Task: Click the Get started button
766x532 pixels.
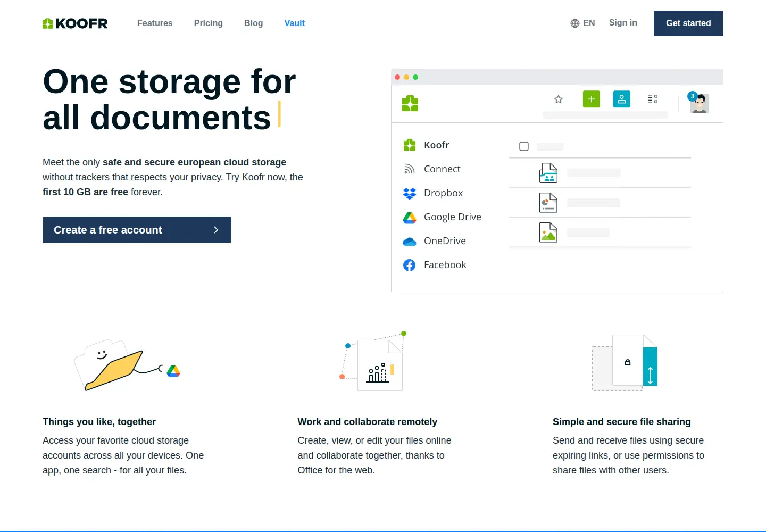Action: coord(688,23)
